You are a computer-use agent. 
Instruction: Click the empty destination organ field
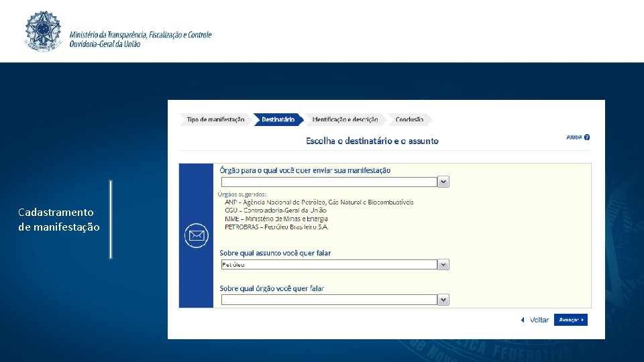pyautogui.click(x=329, y=182)
